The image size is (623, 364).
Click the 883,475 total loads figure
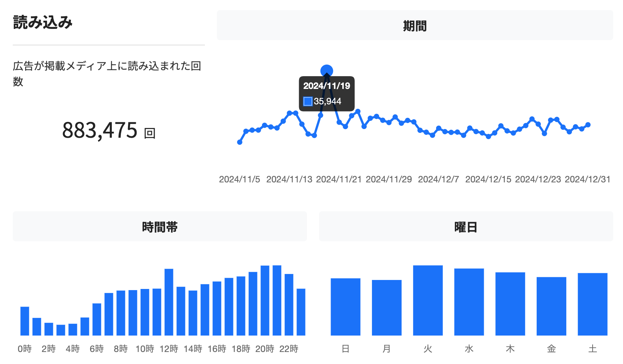pyautogui.click(x=100, y=130)
